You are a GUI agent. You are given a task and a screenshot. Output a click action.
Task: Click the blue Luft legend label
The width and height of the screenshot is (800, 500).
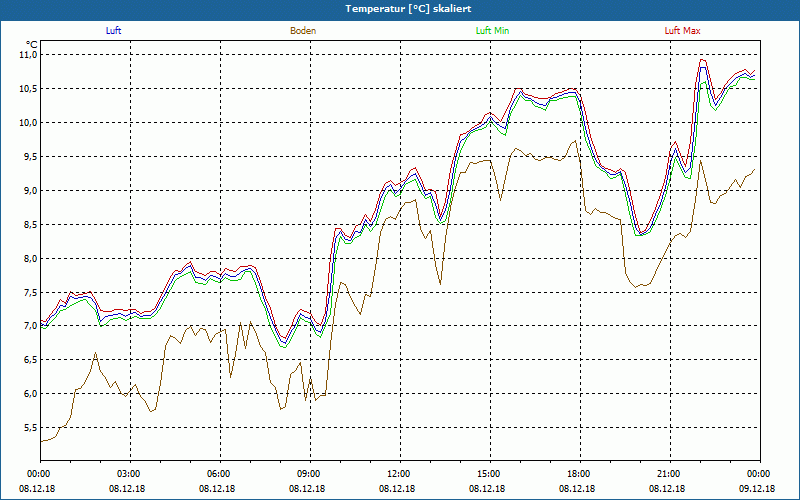pos(113,31)
